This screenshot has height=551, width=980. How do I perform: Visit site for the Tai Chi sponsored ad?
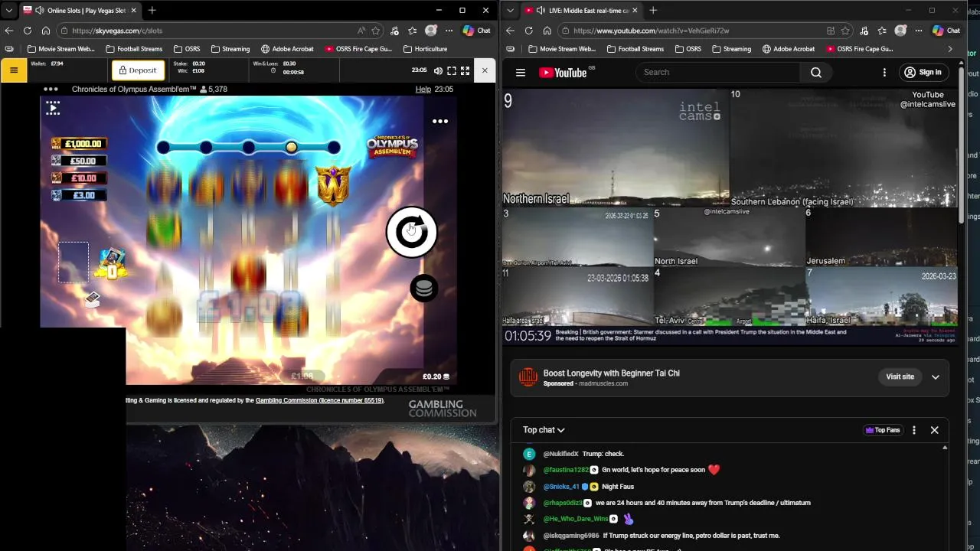point(900,377)
